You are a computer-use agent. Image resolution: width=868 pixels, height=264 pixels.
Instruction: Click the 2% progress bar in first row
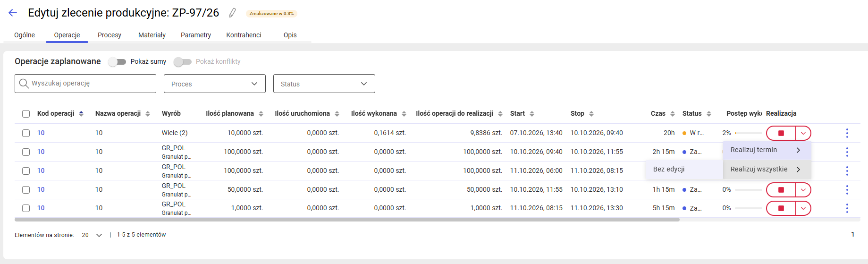(x=749, y=133)
